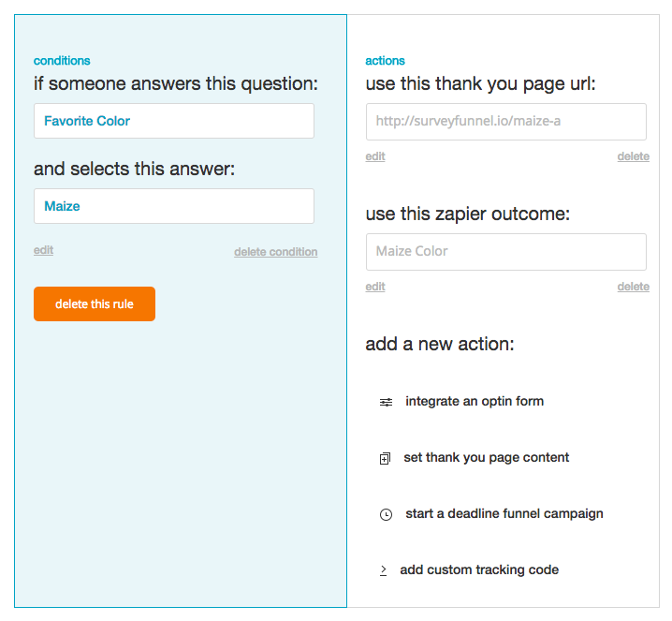Screen dimensions: 672x621
Task: Click the 'Favorite Color' question field
Action: (174, 121)
